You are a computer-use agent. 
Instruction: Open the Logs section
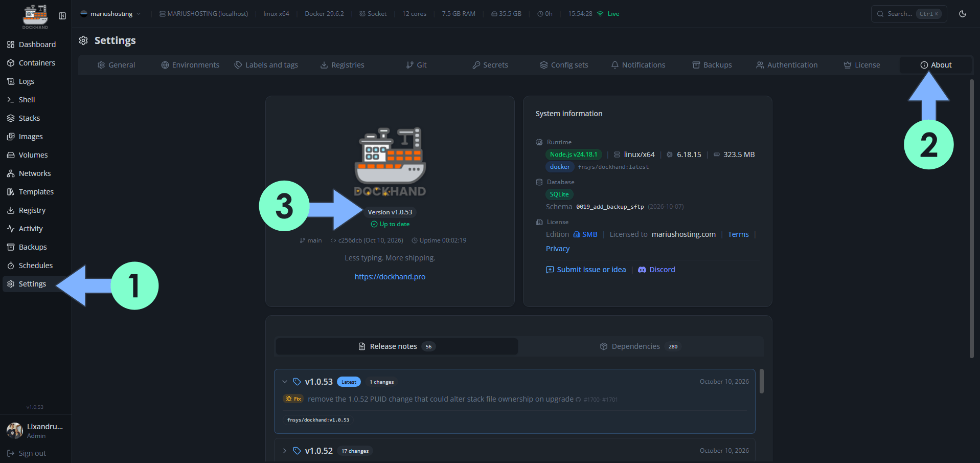[x=36, y=81]
